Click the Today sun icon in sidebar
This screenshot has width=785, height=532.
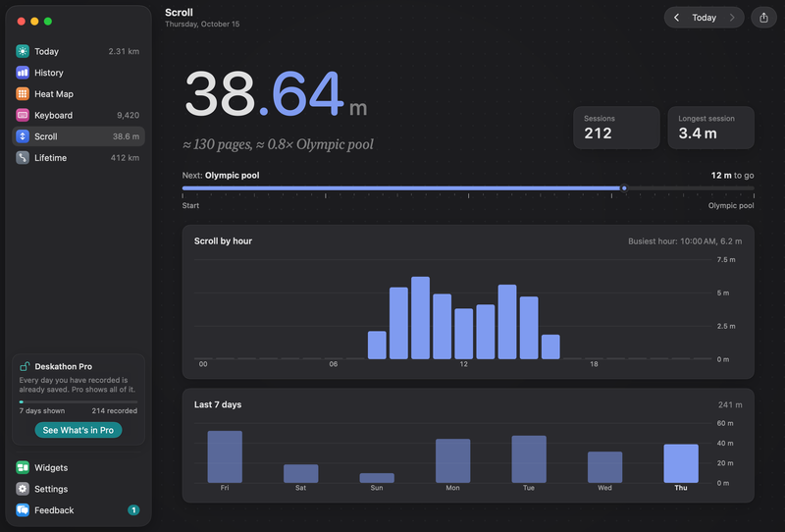pyautogui.click(x=23, y=51)
